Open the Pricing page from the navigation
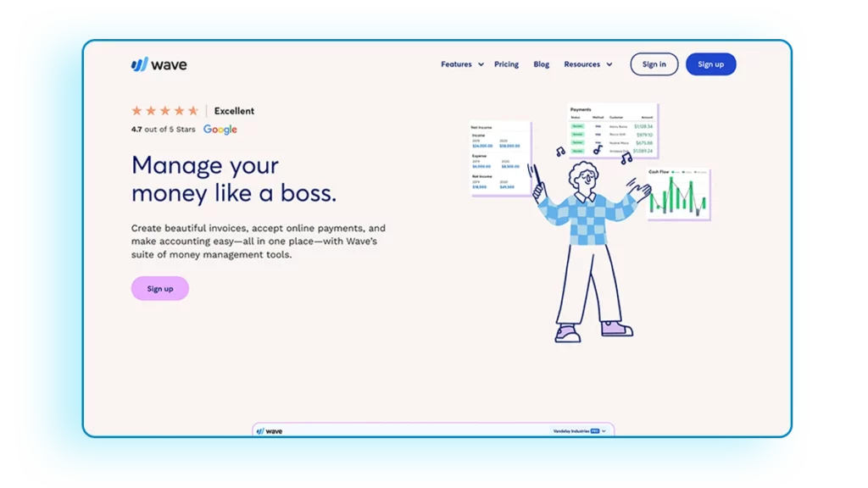 (x=506, y=64)
